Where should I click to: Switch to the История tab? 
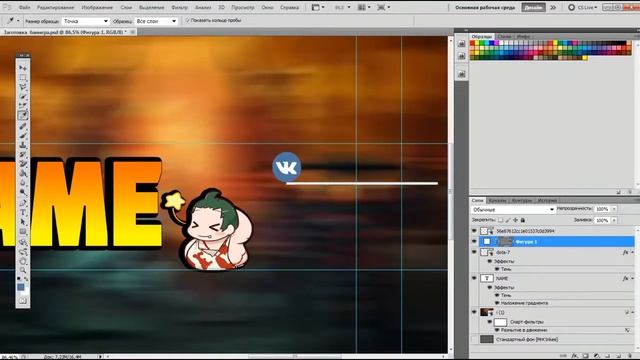coord(547,200)
